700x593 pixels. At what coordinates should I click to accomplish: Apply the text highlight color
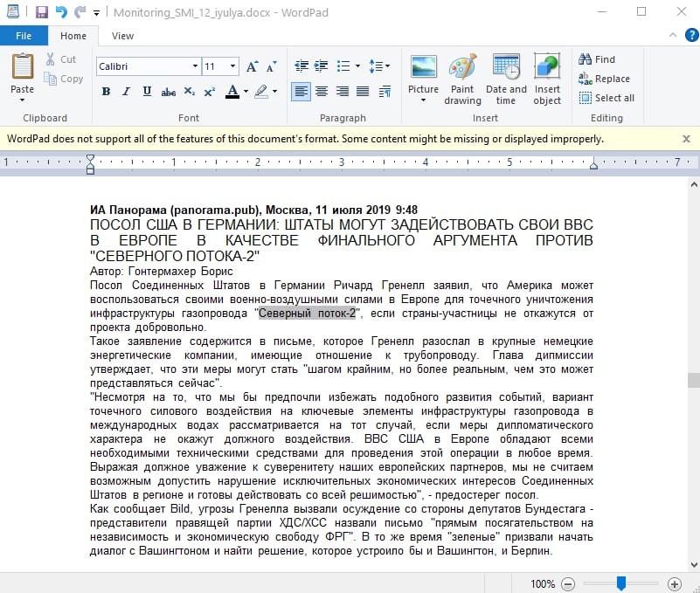(261, 92)
